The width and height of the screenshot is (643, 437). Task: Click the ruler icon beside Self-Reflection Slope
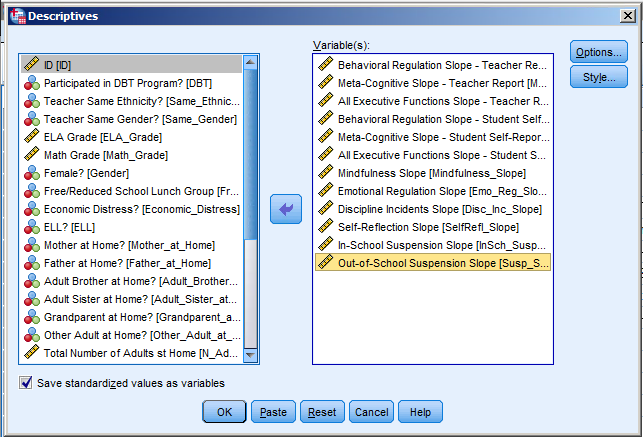(326, 226)
